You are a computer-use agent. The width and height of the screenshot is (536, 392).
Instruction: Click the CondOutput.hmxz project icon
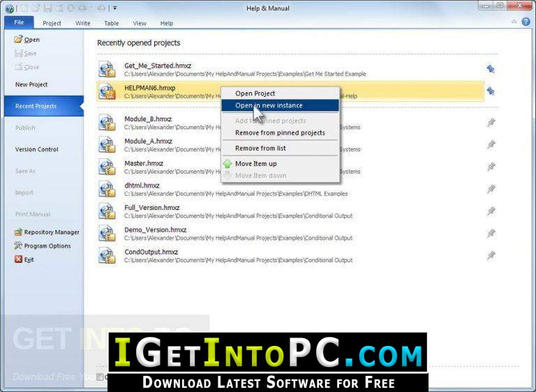(107, 255)
